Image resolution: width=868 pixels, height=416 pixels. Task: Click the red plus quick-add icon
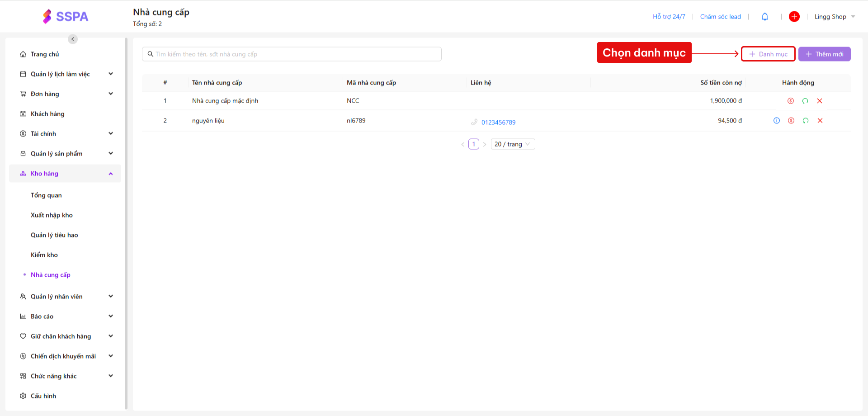click(794, 17)
